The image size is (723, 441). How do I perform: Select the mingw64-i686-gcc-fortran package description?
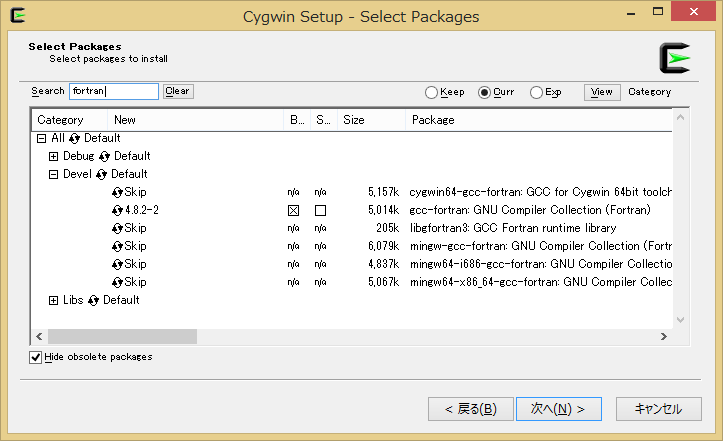coord(540,264)
